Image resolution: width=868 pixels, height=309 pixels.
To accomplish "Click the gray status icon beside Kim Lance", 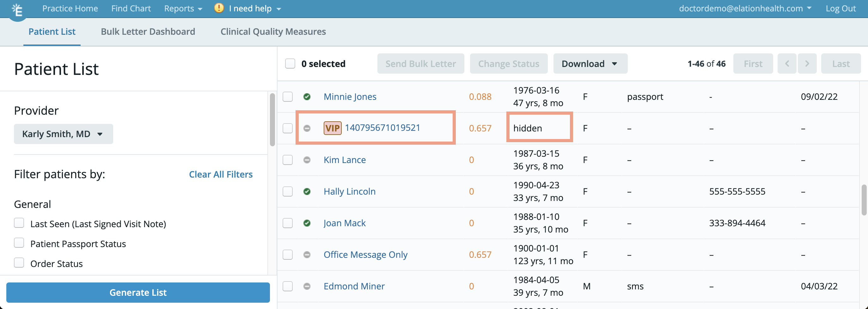I will pyautogui.click(x=307, y=160).
